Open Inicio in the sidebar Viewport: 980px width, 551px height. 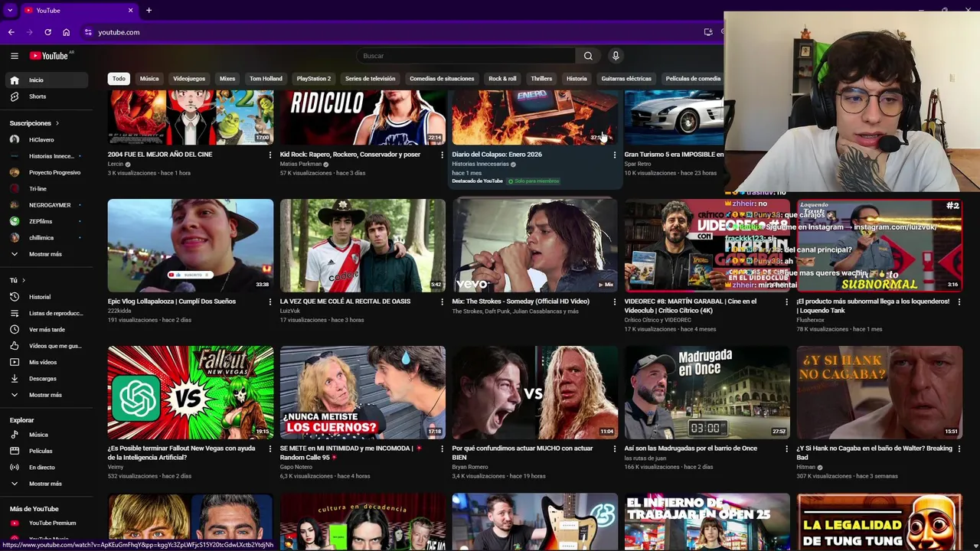(x=48, y=80)
